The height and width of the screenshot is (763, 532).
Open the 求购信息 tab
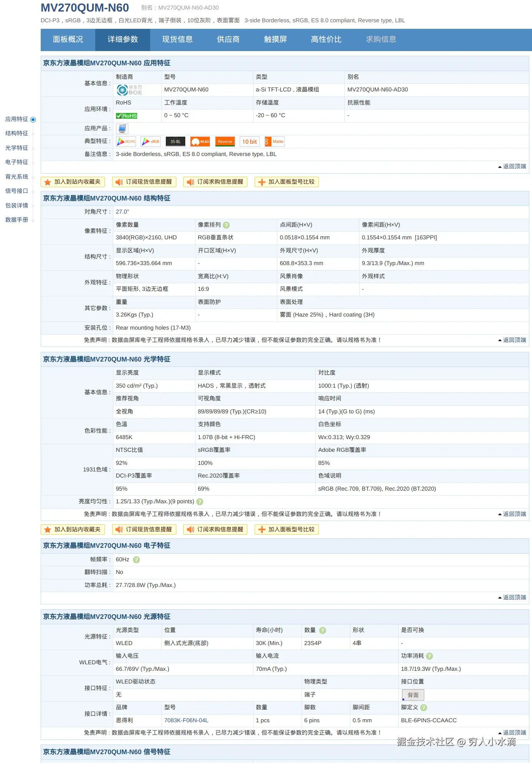coord(381,40)
